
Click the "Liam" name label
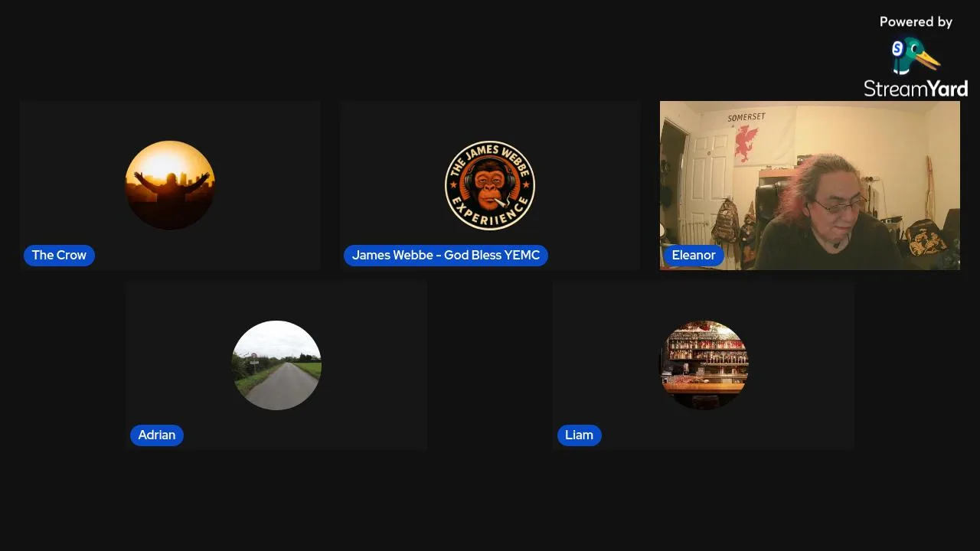(x=579, y=435)
